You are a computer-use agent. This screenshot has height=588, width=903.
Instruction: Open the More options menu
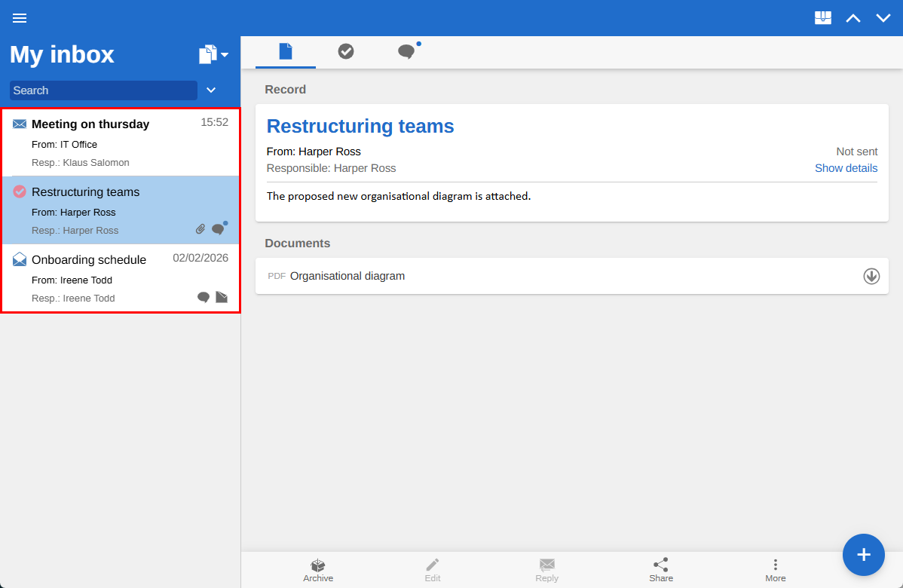(x=775, y=570)
